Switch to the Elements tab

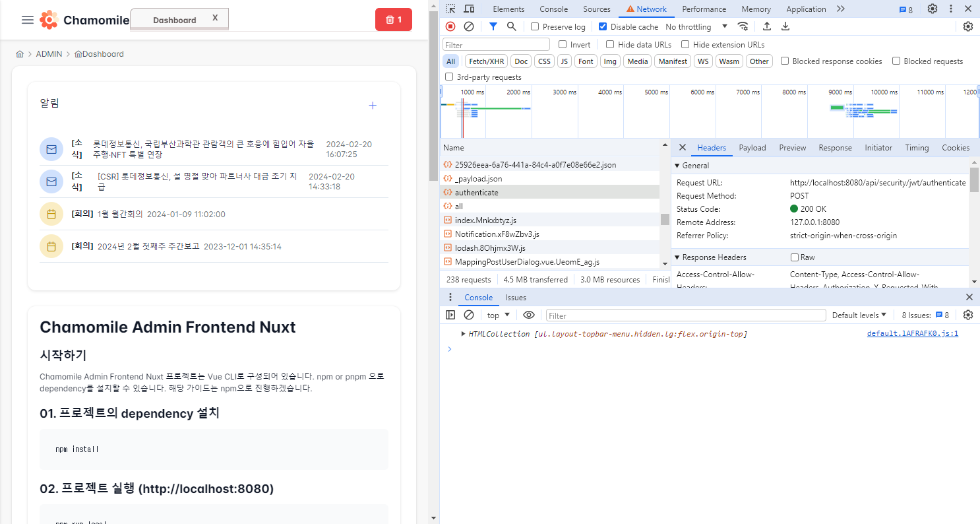[x=509, y=9]
